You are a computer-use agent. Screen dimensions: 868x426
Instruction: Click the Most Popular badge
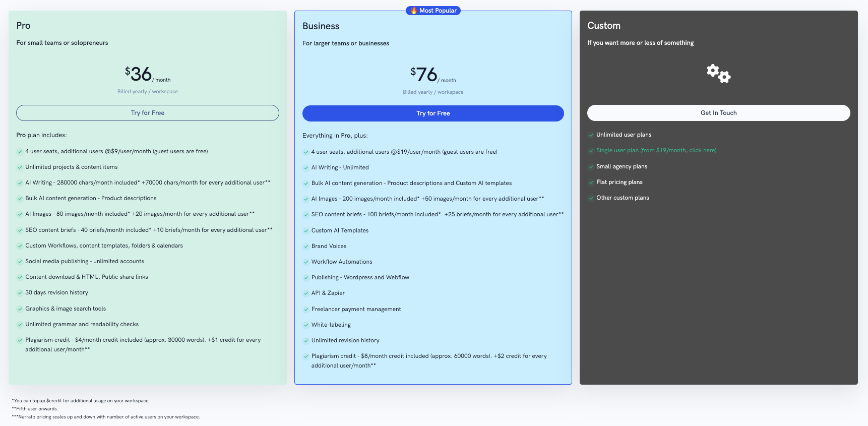(x=433, y=11)
